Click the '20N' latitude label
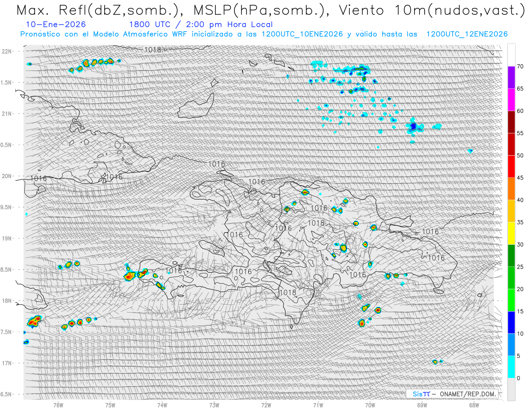 click(8, 176)
